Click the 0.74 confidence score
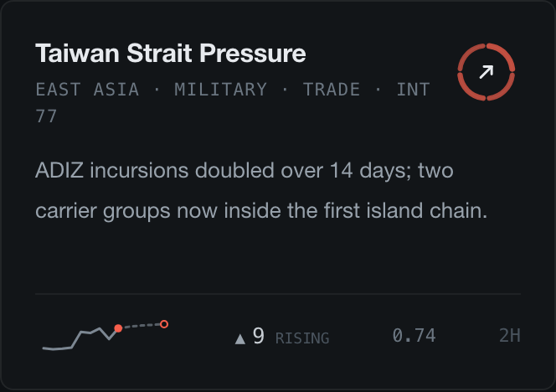 (414, 336)
